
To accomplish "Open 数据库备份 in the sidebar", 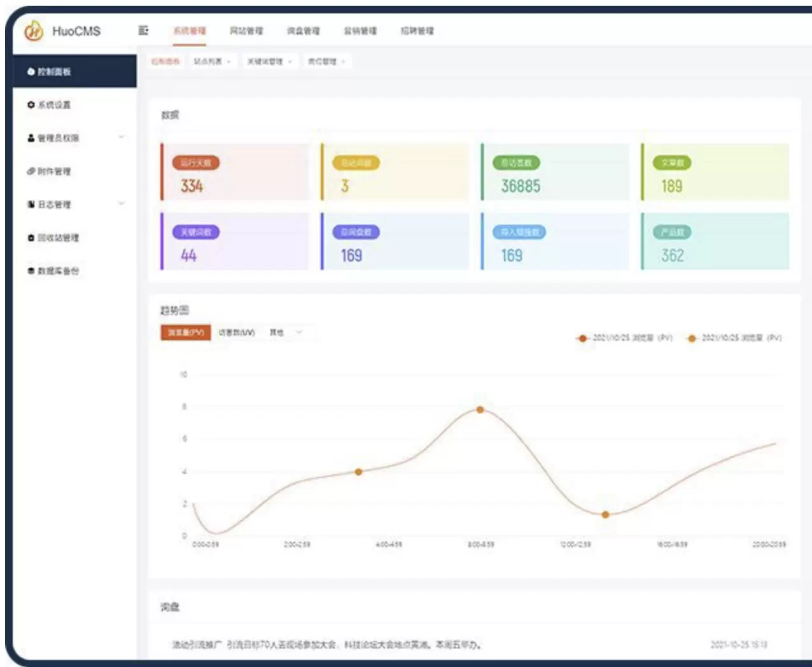I will pos(74,270).
